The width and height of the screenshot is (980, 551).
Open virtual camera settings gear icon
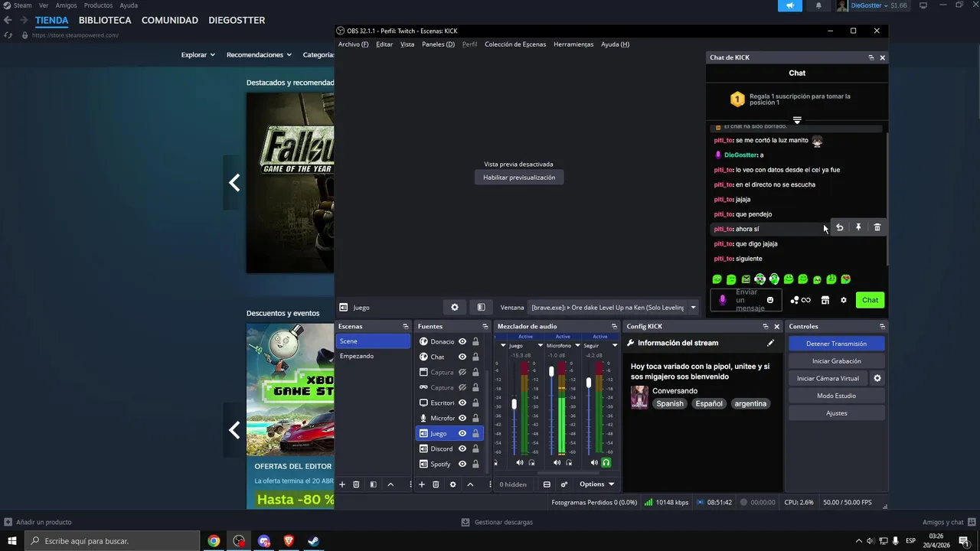point(877,378)
